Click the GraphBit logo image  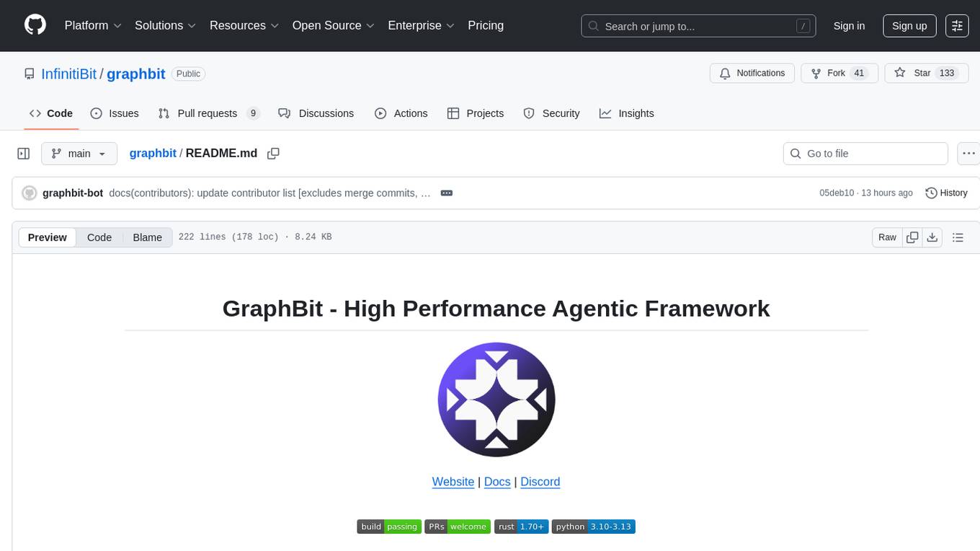click(496, 399)
